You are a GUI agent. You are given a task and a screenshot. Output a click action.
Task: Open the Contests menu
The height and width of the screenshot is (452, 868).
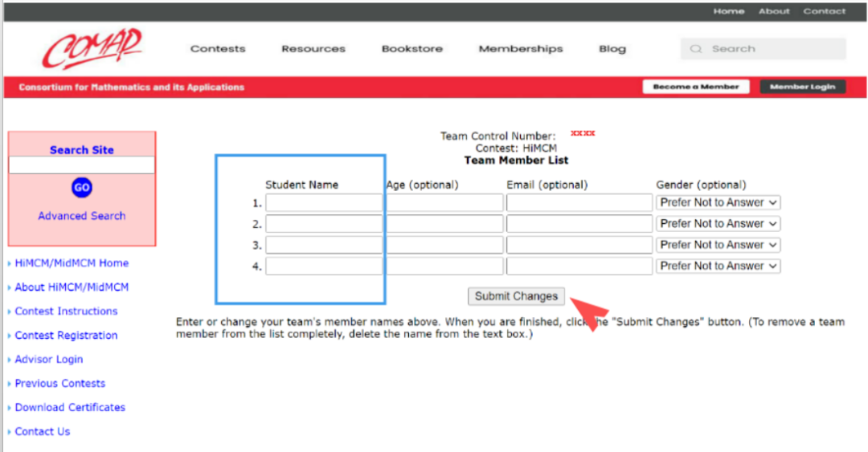pyautogui.click(x=218, y=49)
